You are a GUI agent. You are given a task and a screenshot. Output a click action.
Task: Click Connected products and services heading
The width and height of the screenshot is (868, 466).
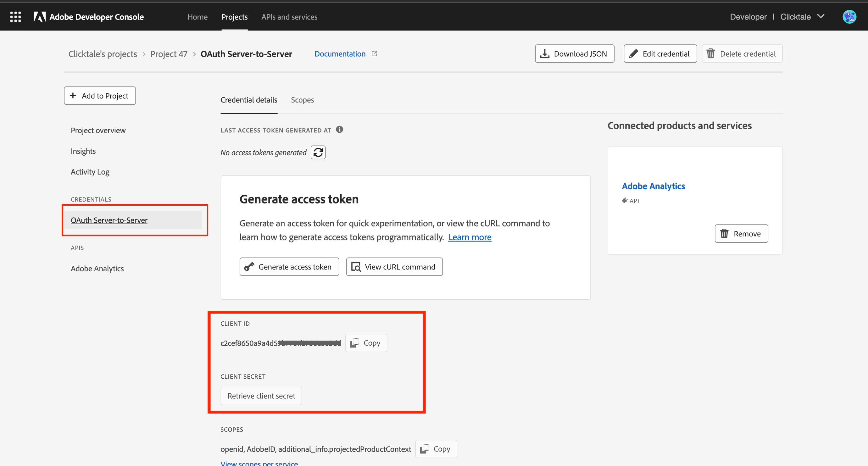[x=679, y=126]
